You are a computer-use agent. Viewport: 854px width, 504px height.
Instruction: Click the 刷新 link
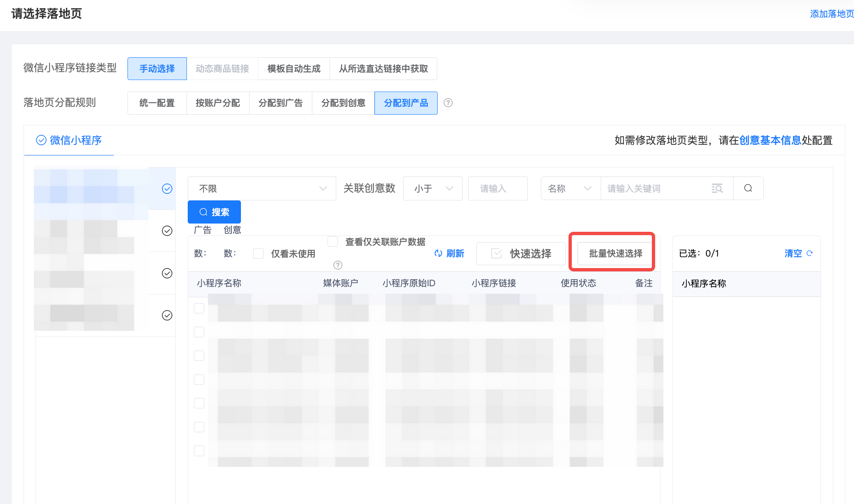tap(449, 253)
